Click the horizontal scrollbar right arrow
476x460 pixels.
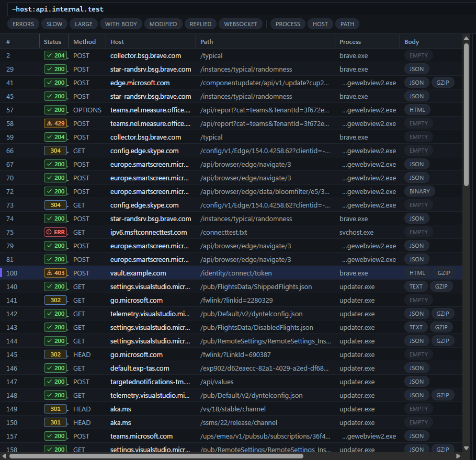point(458,456)
